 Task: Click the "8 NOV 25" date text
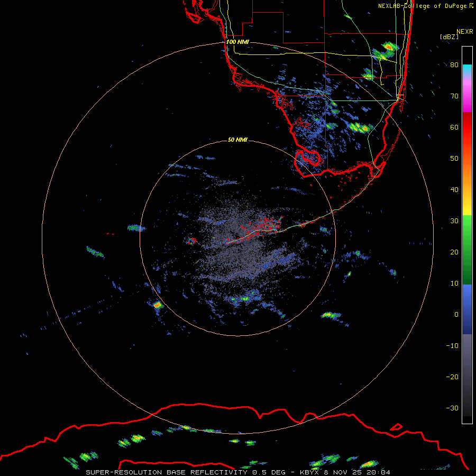coord(343,472)
